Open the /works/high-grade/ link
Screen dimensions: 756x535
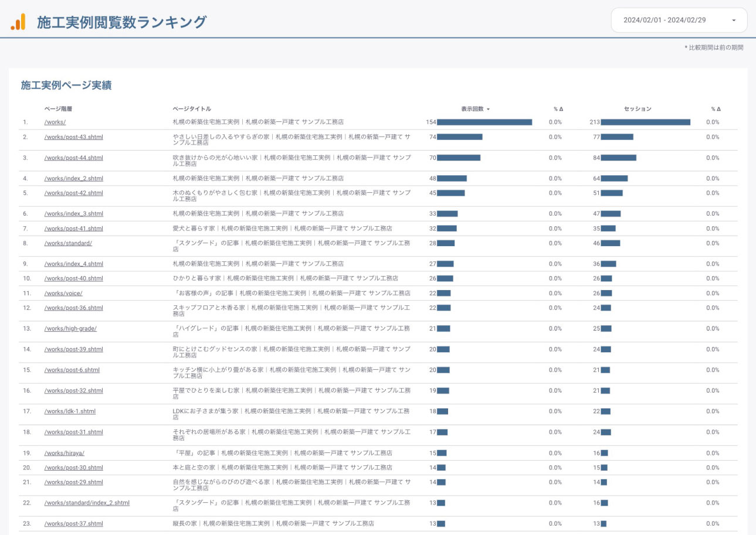[x=70, y=329]
